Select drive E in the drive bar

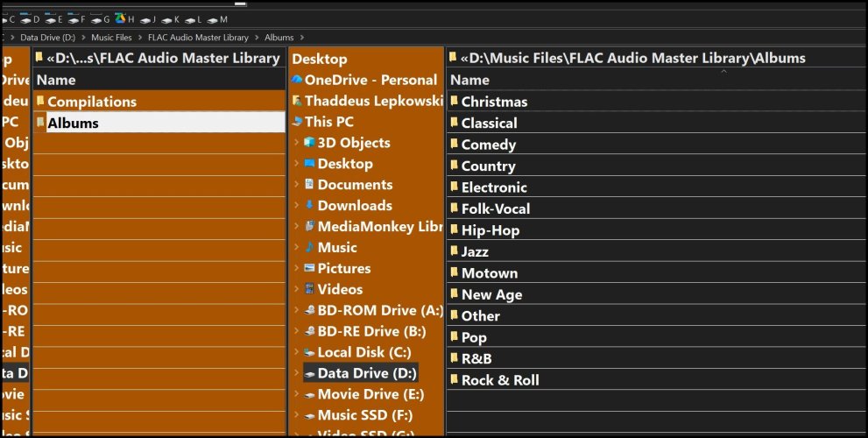pyautogui.click(x=53, y=19)
